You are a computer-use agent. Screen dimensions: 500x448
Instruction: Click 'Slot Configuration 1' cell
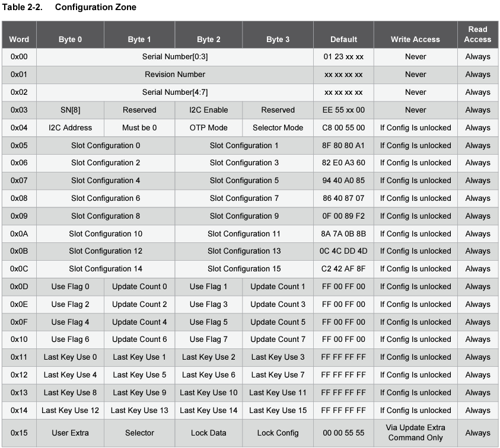click(x=244, y=146)
